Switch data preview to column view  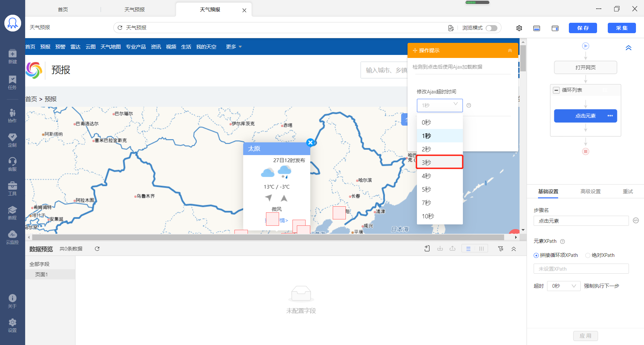(x=481, y=249)
